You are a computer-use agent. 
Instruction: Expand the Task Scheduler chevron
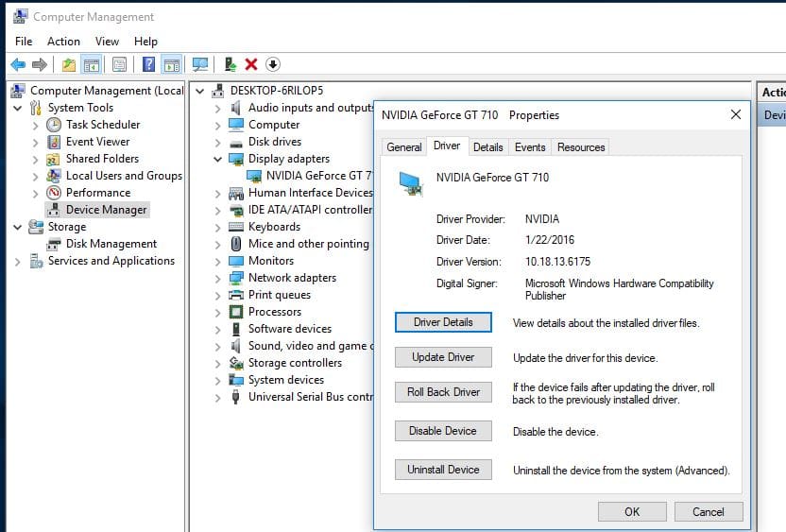[36, 125]
